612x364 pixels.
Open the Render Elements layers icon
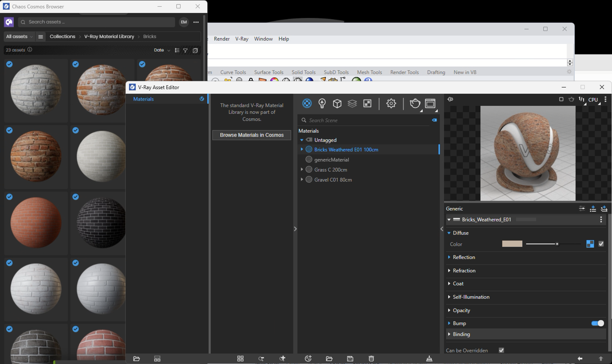(352, 103)
